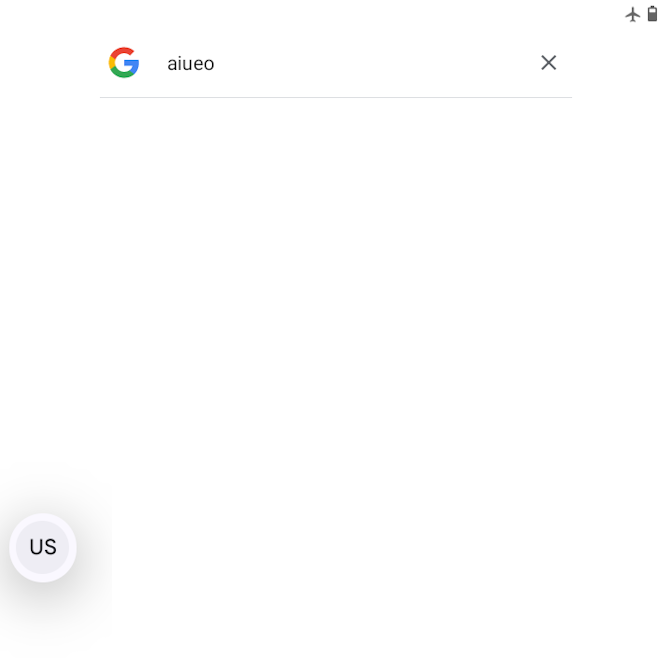Dismiss the aiueo query using the cross icon
This screenshot has width=672, height=672.
(x=548, y=63)
